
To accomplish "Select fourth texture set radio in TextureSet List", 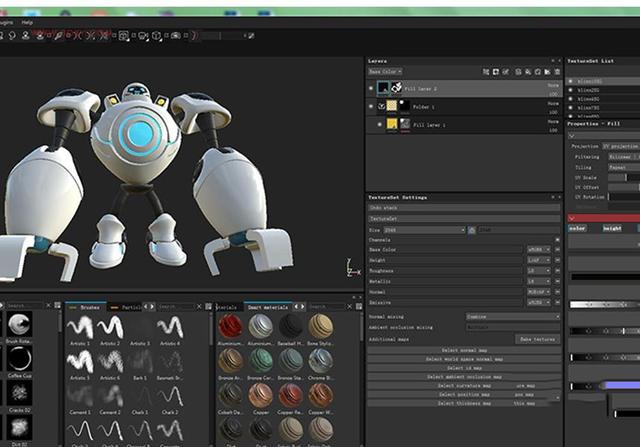I will coord(571,108).
